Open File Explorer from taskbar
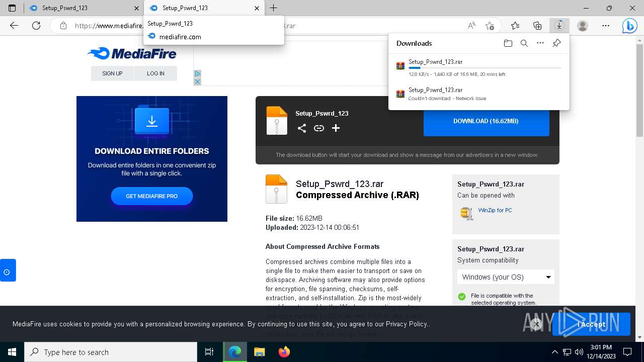Image resolution: width=644 pixels, height=362 pixels. point(259,352)
